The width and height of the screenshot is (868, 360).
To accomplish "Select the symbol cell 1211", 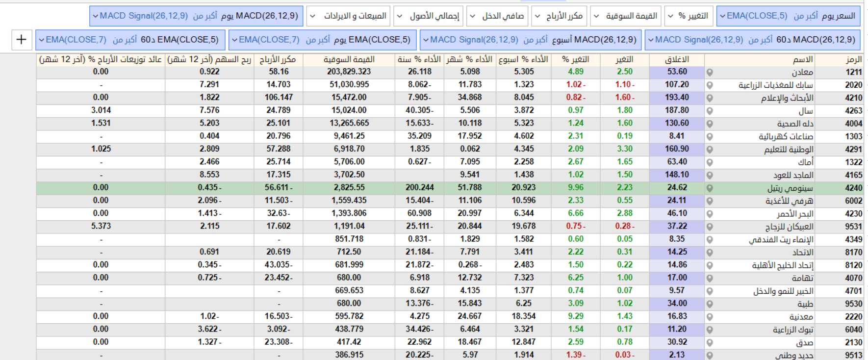I will point(853,72).
